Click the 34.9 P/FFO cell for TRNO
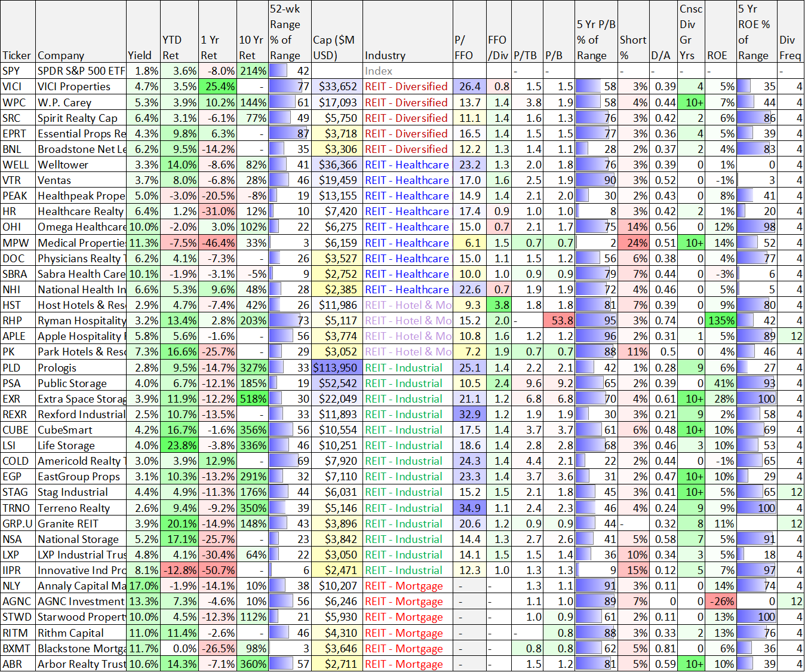805x672 pixels. click(x=469, y=508)
